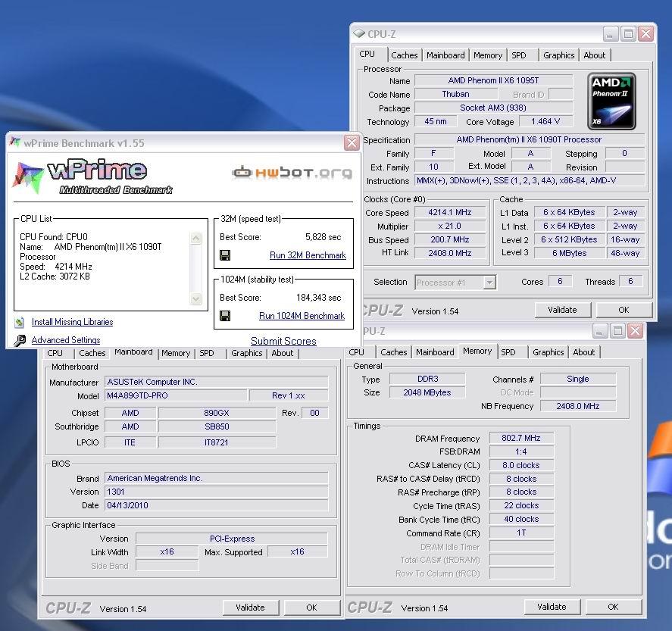Click the CPU List scroll up arrow
Screen dimensions: 672x631
196,238
